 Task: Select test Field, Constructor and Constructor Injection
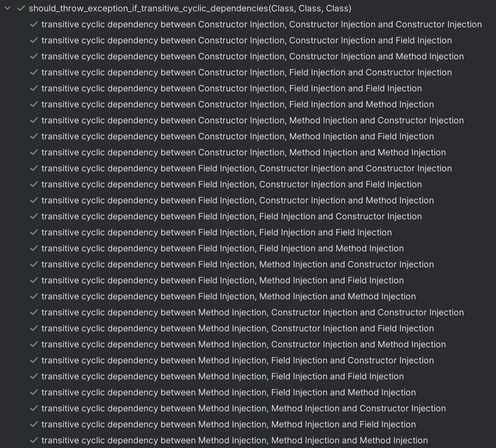(246, 168)
